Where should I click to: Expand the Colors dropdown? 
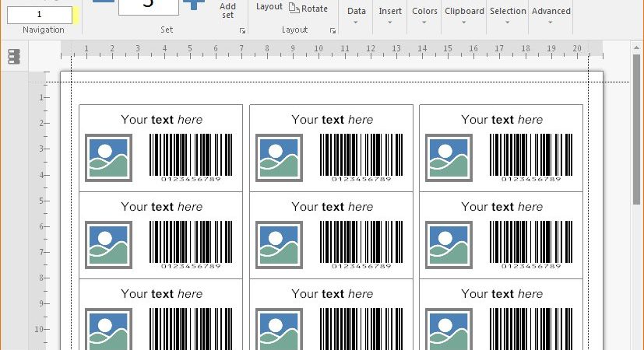click(424, 16)
